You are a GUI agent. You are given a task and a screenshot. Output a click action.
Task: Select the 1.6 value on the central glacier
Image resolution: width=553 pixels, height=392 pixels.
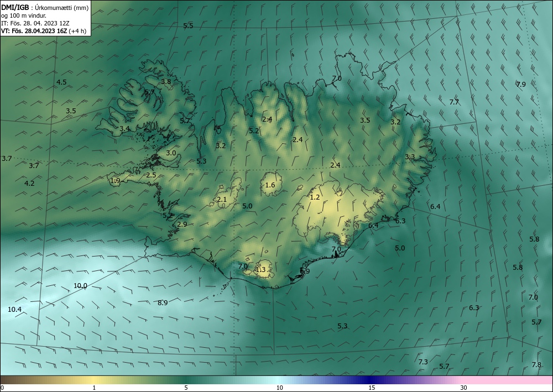coord(270,185)
